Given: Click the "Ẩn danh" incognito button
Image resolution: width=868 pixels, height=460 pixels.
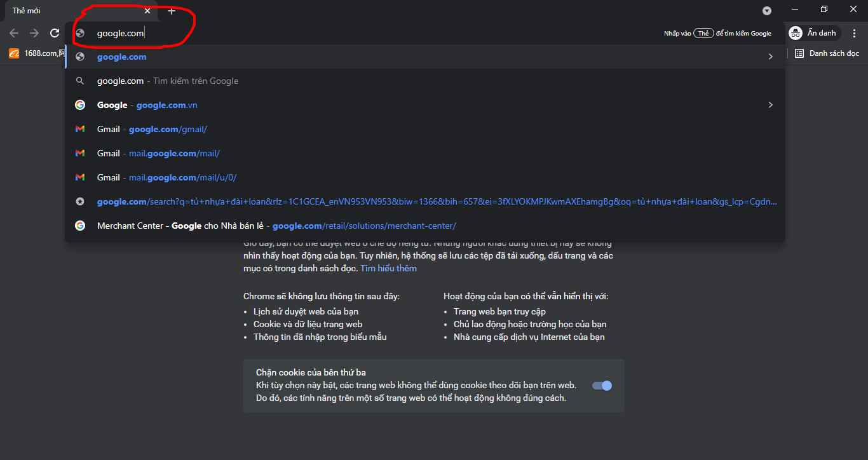Looking at the screenshot, I should tap(813, 33).
